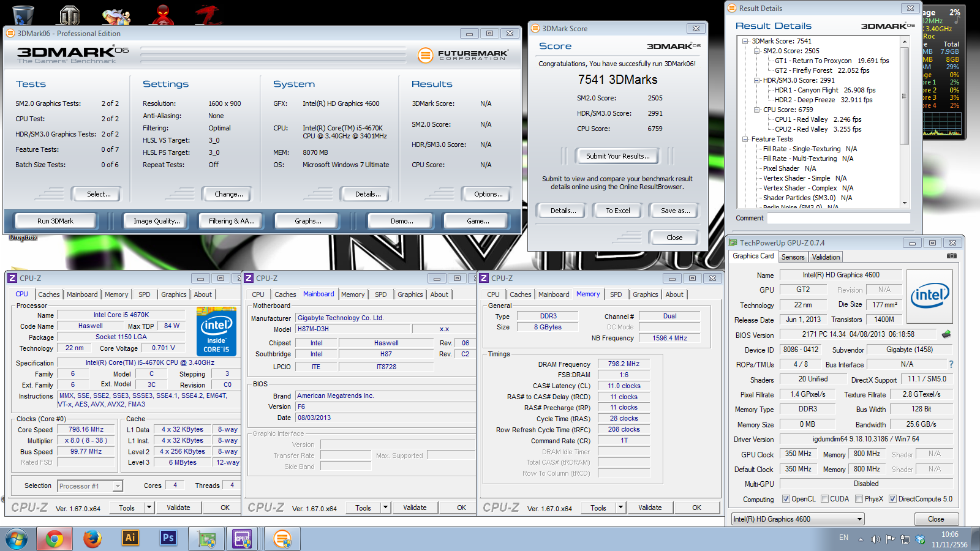
Task: Click the Filtering & AA... button
Action: tap(232, 221)
